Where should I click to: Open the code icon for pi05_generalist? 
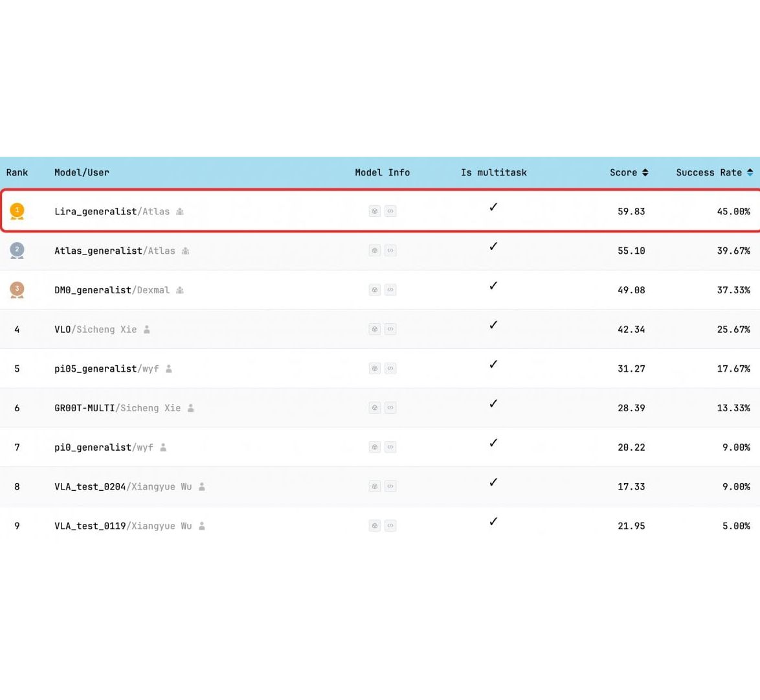pos(390,368)
